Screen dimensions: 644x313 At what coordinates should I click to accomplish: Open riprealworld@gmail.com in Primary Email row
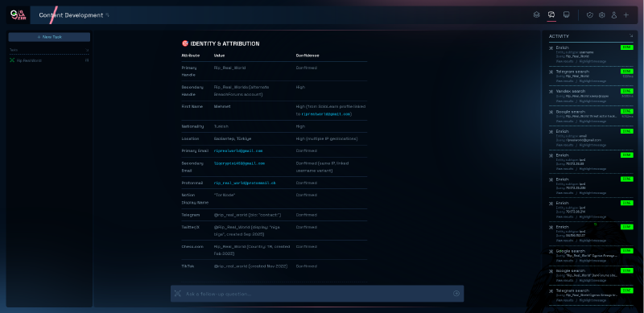point(238,150)
